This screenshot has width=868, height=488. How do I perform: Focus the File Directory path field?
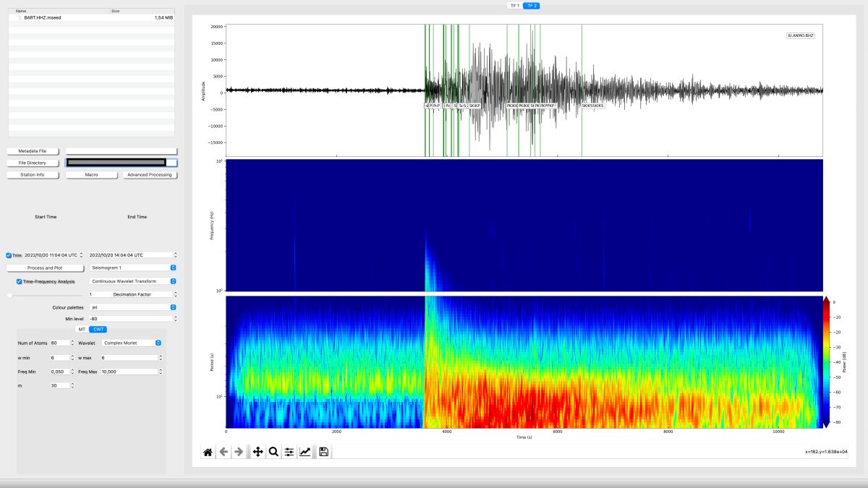coord(122,163)
